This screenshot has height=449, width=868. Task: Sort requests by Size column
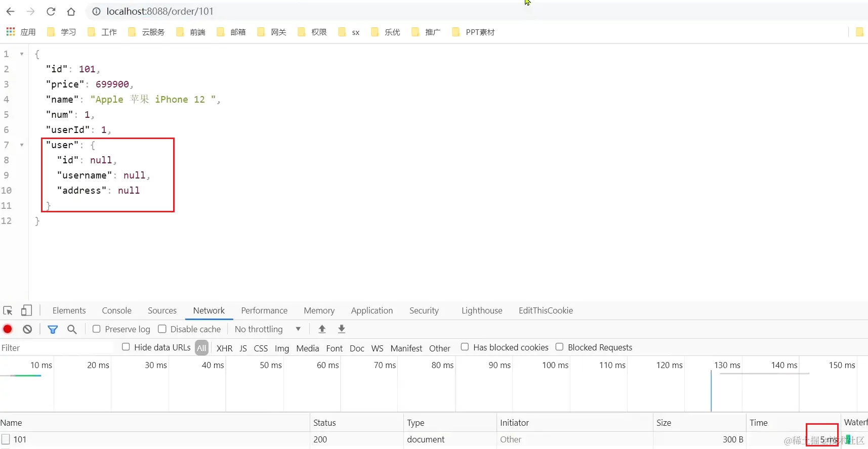700,423
